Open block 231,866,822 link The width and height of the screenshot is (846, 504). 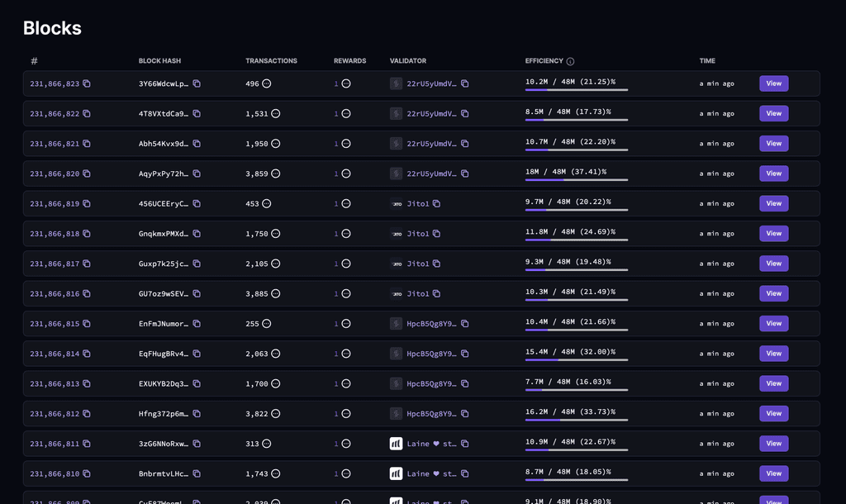(55, 114)
